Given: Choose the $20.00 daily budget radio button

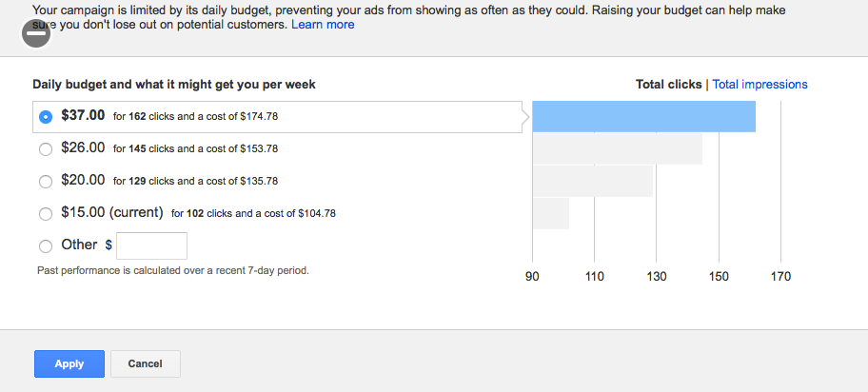Looking at the screenshot, I should click(46, 181).
